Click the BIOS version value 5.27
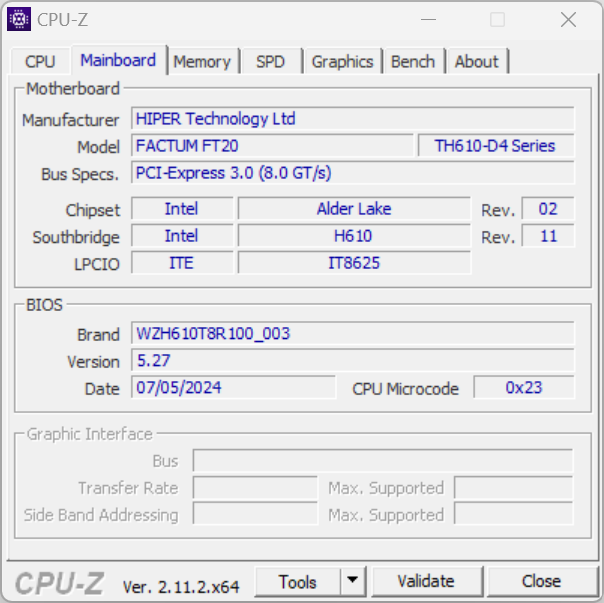 [352, 360]
